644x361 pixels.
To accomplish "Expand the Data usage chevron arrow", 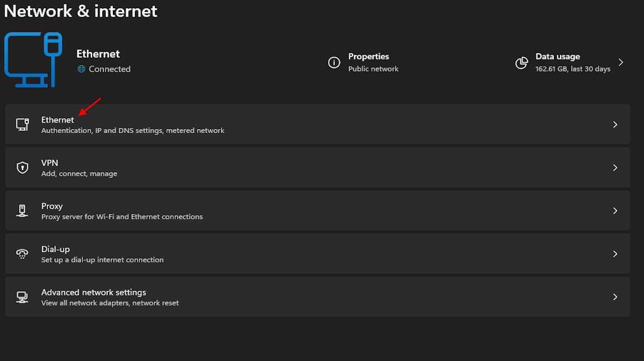I will click(x=621, y=62).
